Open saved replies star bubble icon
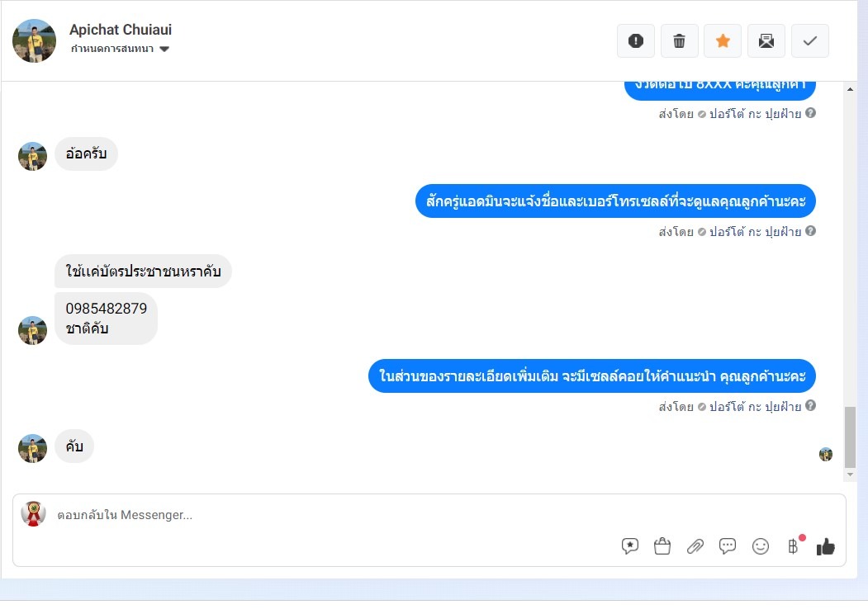The image size is (868, 614). pyautogui.click(x=630, y=546)
